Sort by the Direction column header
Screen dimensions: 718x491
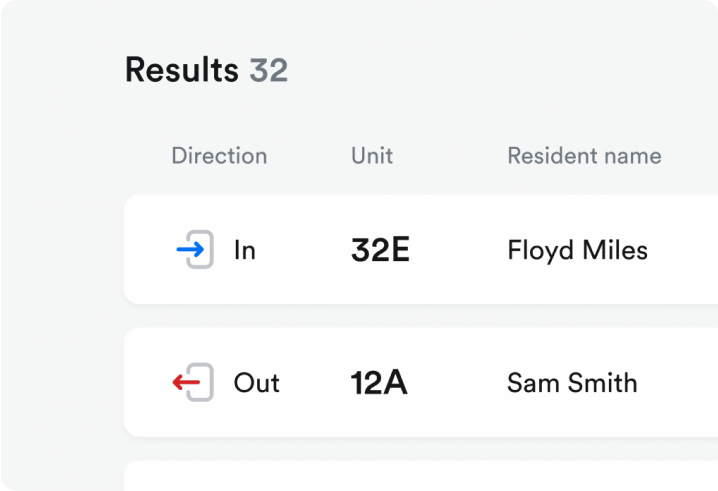pyautogui.click(x=219, y=156)
